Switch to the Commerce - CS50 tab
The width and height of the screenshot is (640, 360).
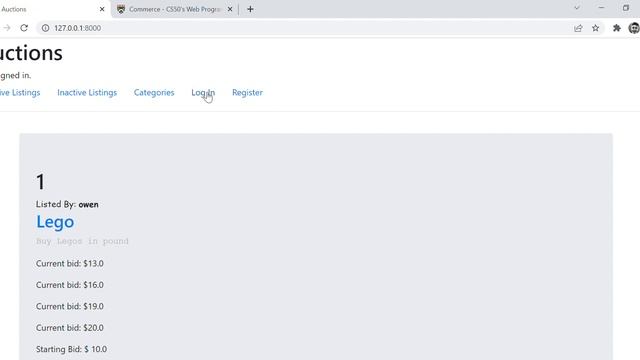pos(175,9)
